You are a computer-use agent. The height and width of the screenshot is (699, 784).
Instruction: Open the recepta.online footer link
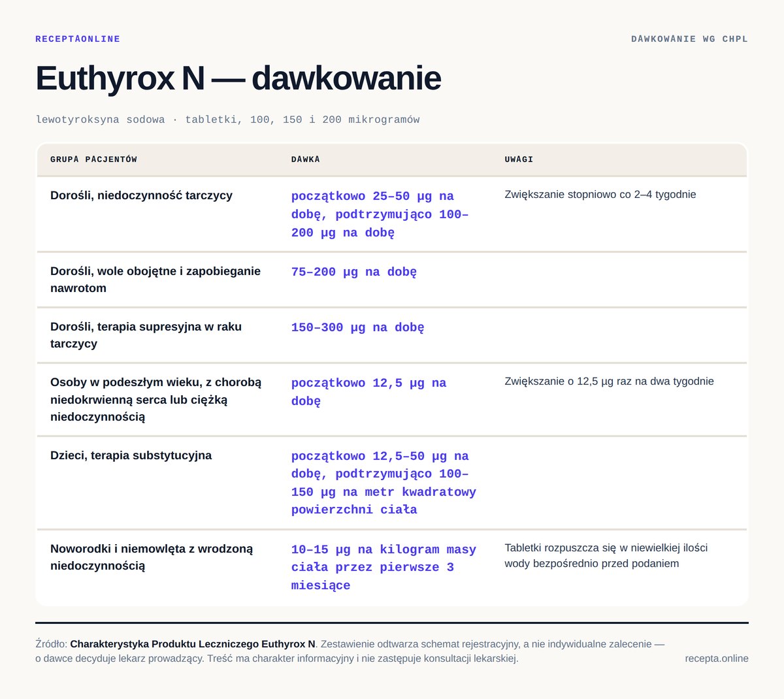click(717, 658)
